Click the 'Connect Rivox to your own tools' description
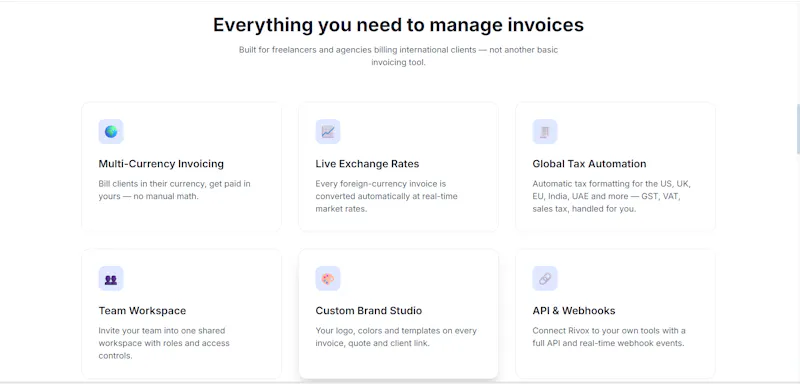This screenshot has width=800, height=384. 609,337
